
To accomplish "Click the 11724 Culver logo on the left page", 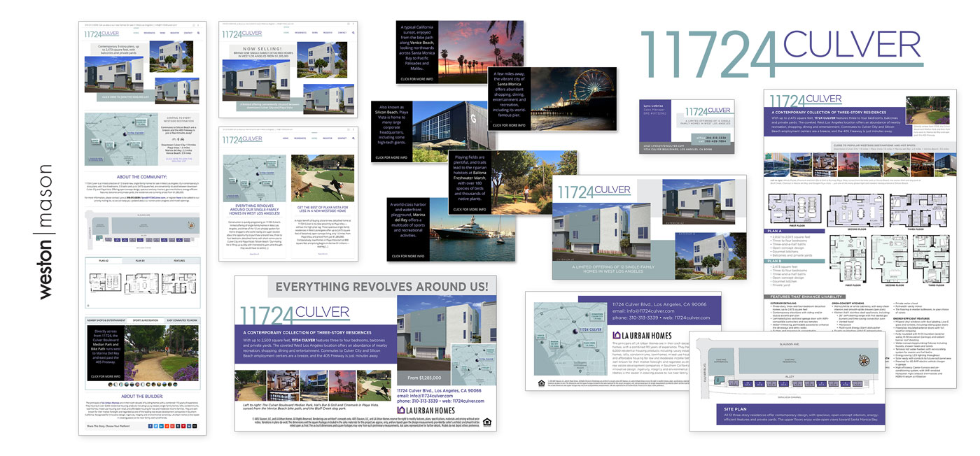I will tap(102, 33).
